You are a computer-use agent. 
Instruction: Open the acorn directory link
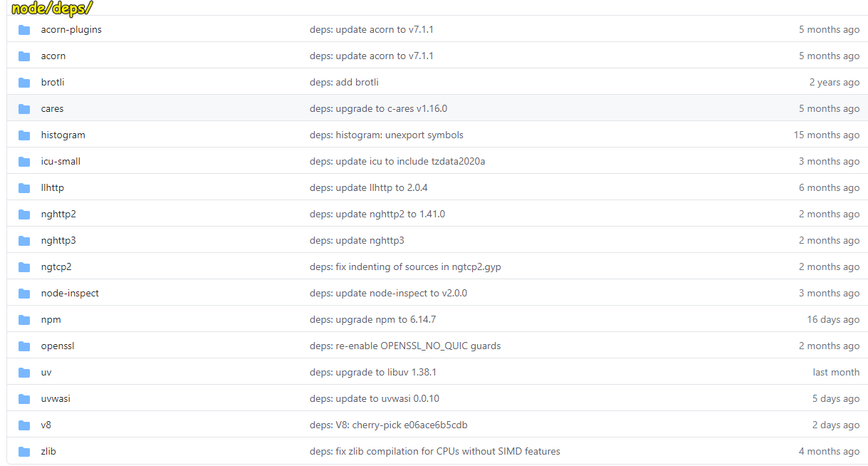[x=53, y=56]
